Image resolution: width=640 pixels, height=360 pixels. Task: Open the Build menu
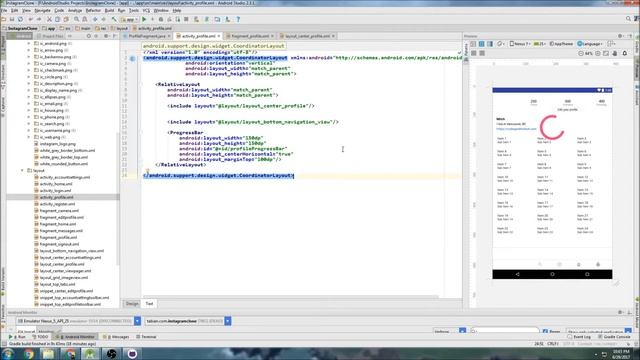coord(109,10)
